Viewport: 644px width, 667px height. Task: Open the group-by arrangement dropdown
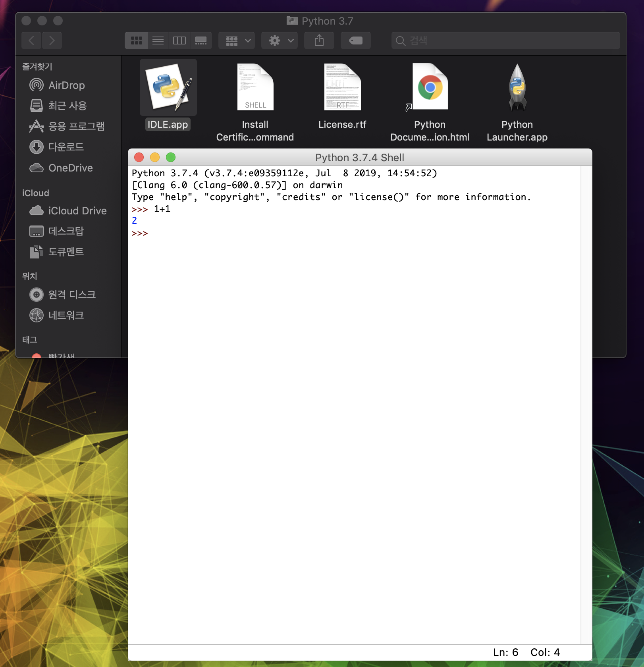pos(237,40)
